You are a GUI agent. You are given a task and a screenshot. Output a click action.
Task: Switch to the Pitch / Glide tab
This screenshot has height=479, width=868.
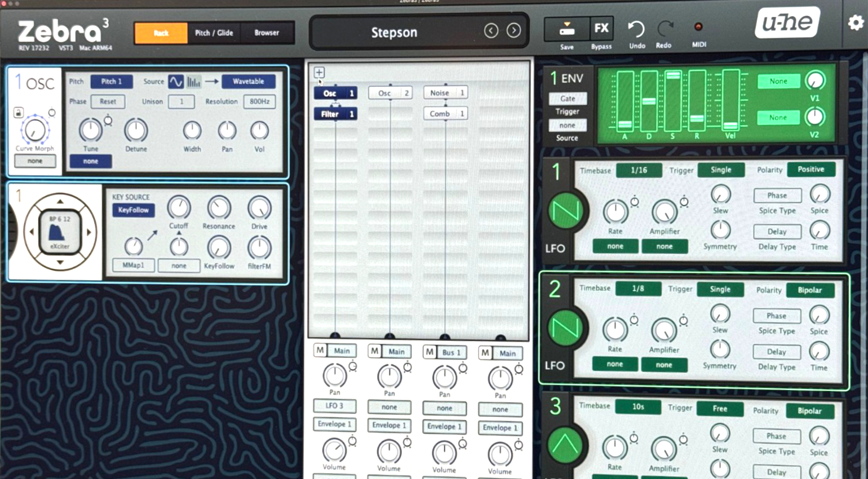pos(214,33)
